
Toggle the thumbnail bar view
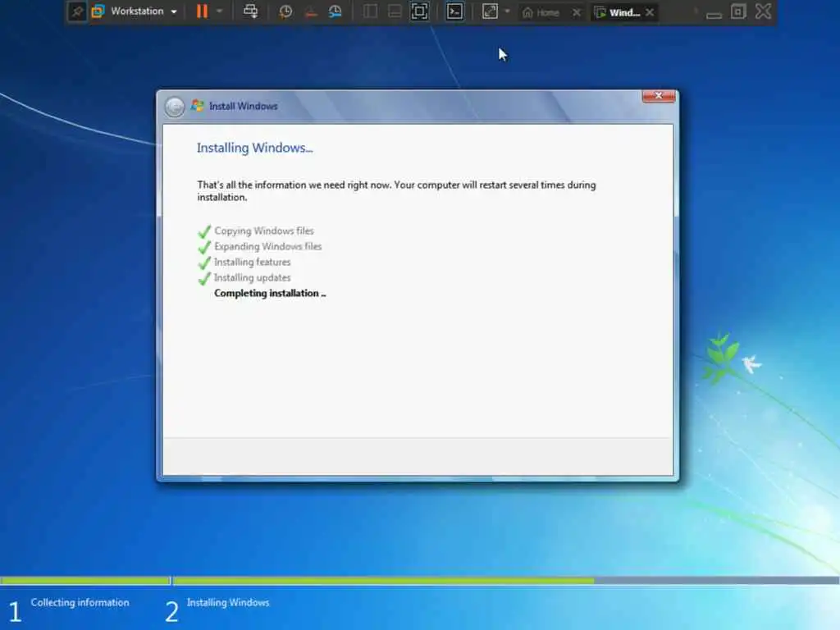[395, 11]
